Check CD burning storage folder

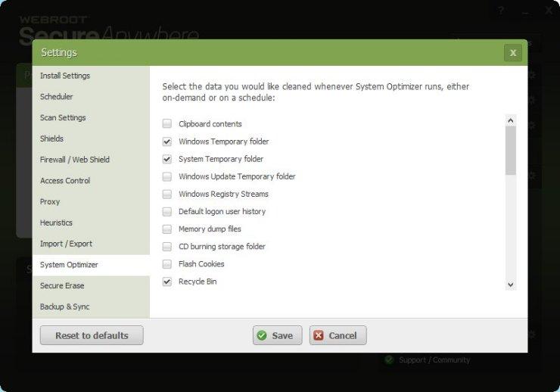pos(166,247)
